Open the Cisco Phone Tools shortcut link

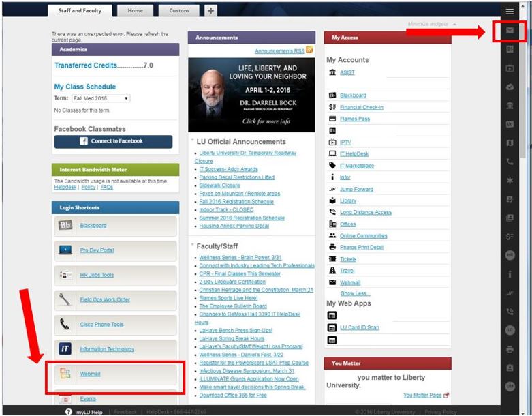click(x=101, y=325)
